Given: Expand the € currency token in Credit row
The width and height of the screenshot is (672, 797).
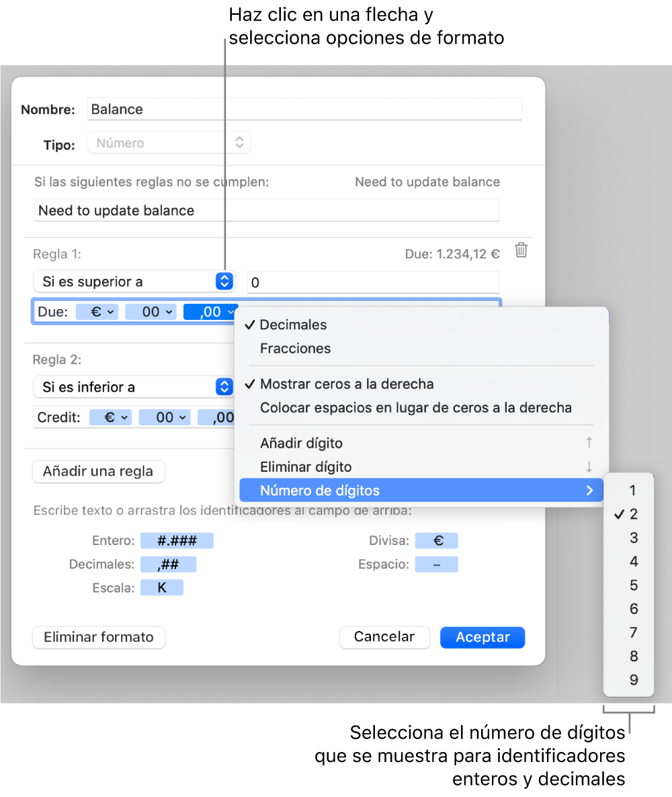Looking at the screenshot, I should 110,417.
